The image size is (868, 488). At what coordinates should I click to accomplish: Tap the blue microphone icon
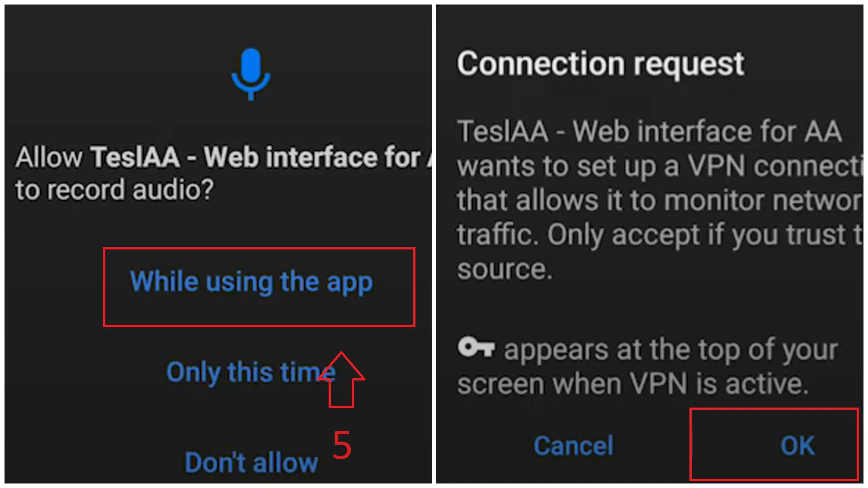[x=251, y=74]
